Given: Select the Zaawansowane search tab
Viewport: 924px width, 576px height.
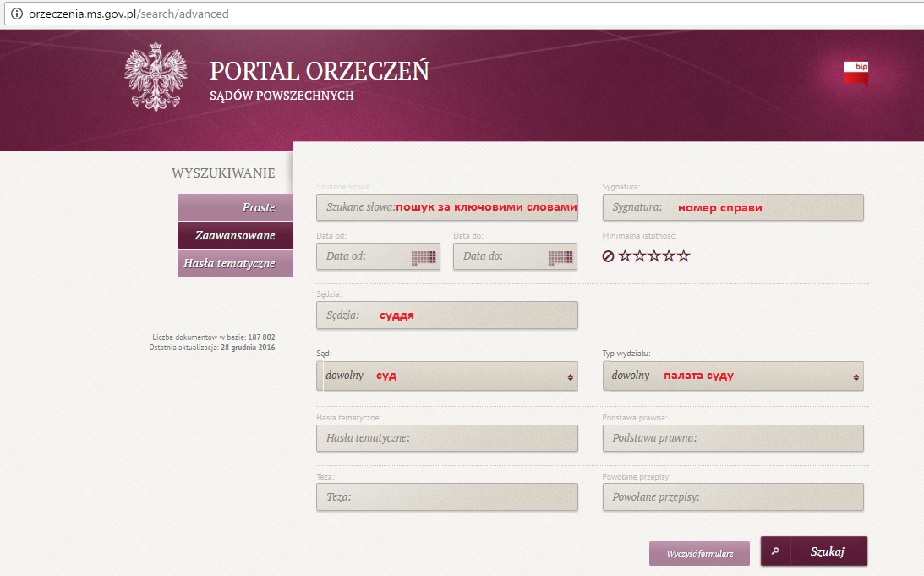Looking at the screenshot, I should [x=235, y=235].
